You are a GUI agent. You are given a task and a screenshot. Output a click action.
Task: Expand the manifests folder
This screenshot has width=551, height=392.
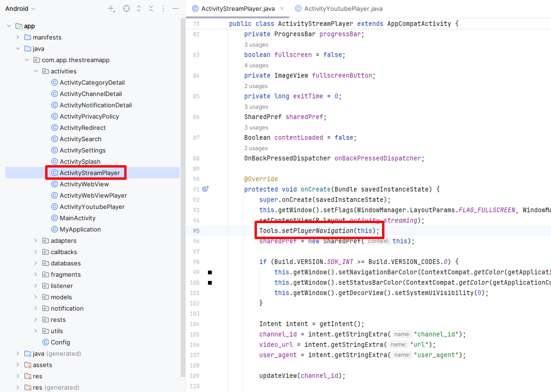point(18,37)
